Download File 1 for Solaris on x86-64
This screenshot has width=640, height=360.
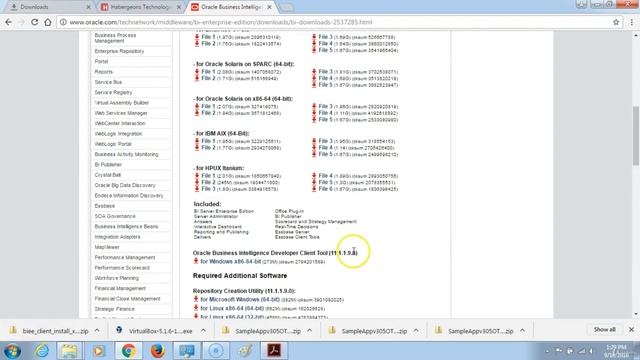click(x=208, y=106)
